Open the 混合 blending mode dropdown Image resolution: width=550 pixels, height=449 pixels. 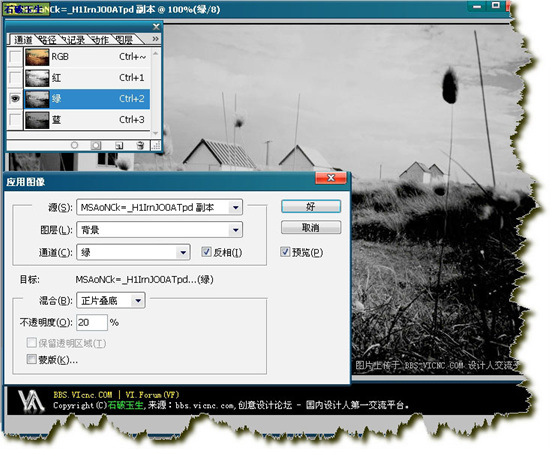[111, 301]
